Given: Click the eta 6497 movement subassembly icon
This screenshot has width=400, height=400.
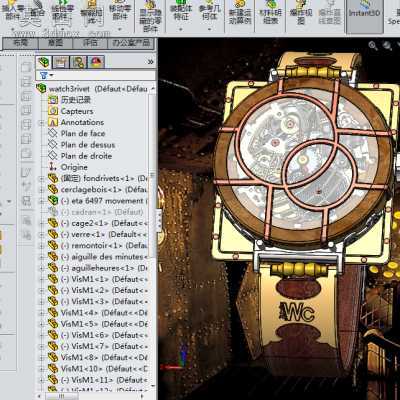Looking at the screenshot, I should (x=53, y=200).
